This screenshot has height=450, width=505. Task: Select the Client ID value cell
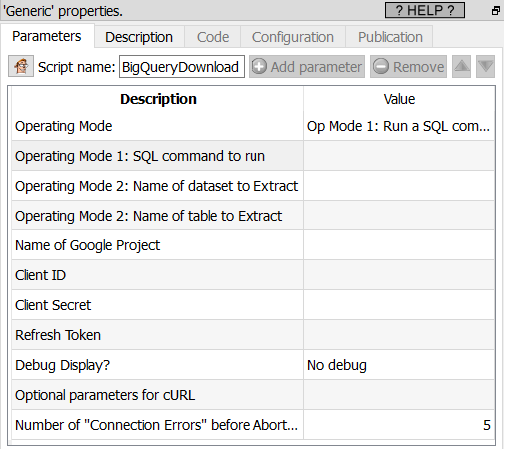pyautogui.click(x=399, y=275)
